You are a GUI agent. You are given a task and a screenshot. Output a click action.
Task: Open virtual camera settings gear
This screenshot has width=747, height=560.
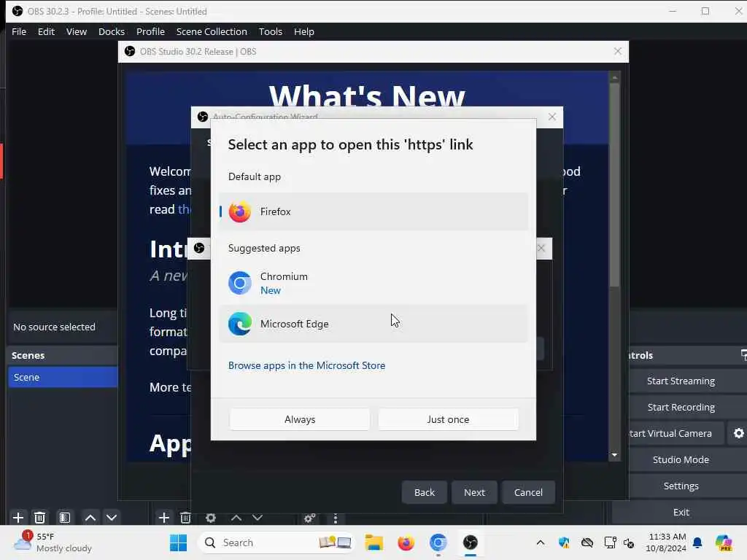click(738, 433)
